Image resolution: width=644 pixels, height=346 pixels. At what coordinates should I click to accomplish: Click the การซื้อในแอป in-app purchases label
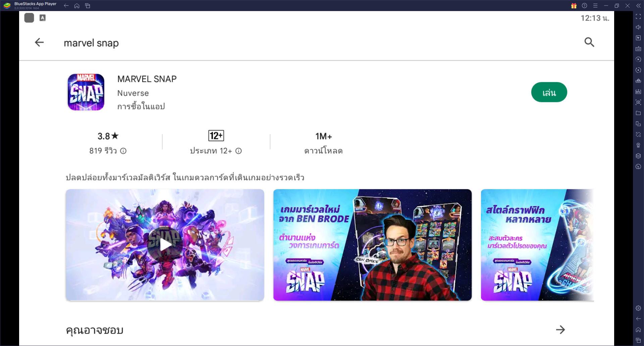[x=141, y=106]
